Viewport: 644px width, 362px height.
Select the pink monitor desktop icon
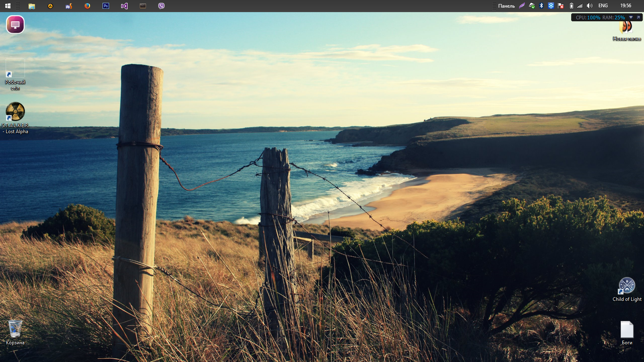coord(15,25)
